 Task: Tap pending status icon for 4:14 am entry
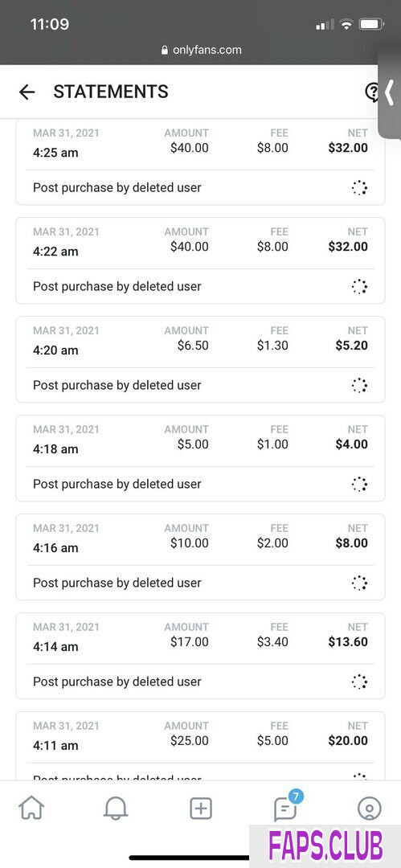(359, 682)
